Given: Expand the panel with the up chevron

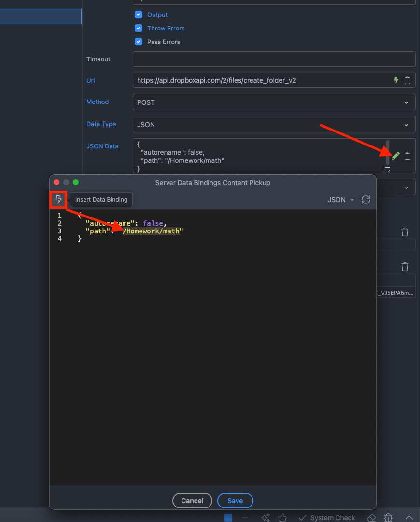Looking at the screenshot, I should pos(409,518).
